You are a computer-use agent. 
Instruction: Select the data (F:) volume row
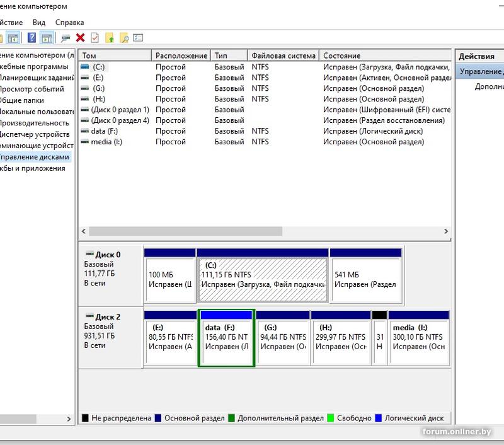[x=105, y=131]
